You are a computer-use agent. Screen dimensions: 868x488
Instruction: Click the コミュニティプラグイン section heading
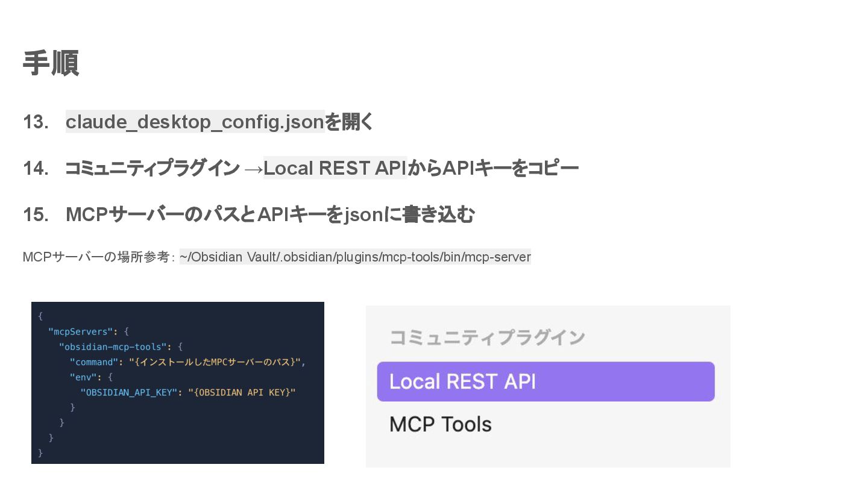pyautogui.click(x=487, y=337)
